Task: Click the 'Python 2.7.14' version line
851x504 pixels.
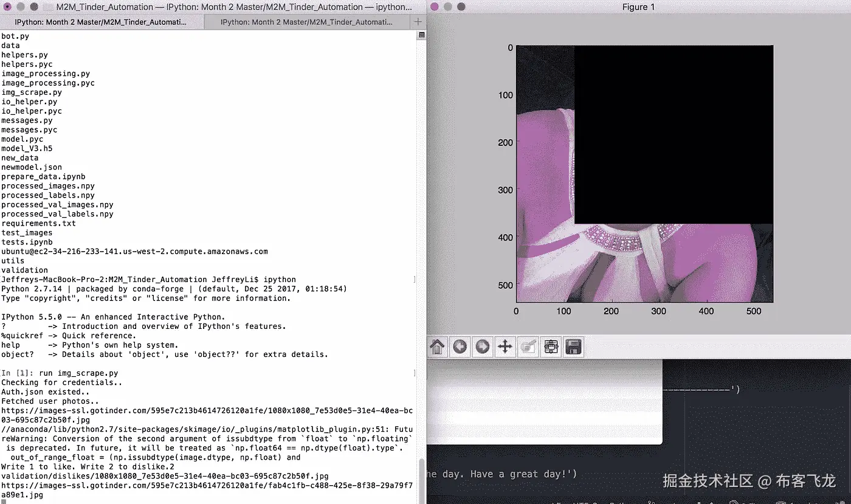Action: [x=174, y=289]
